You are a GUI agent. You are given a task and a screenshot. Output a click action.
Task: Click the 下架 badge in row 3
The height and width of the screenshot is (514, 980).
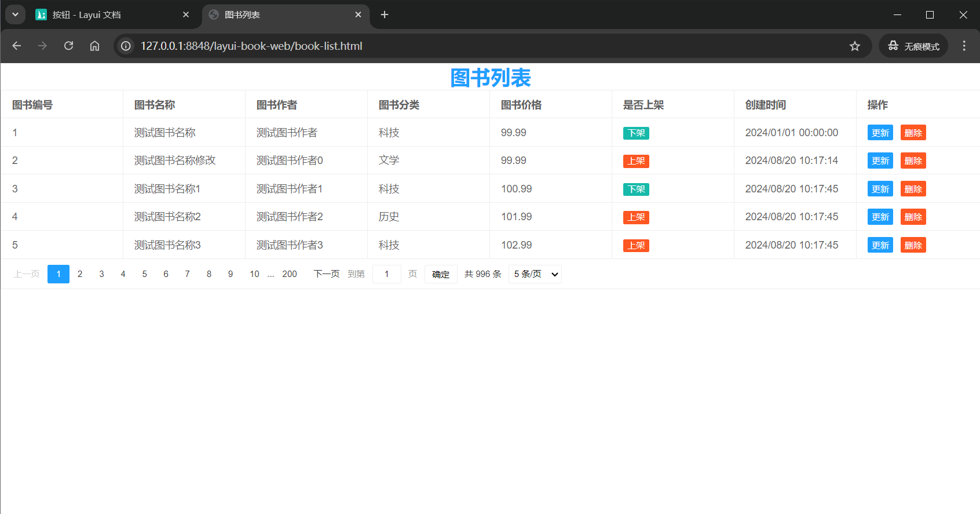click(636, 189)
